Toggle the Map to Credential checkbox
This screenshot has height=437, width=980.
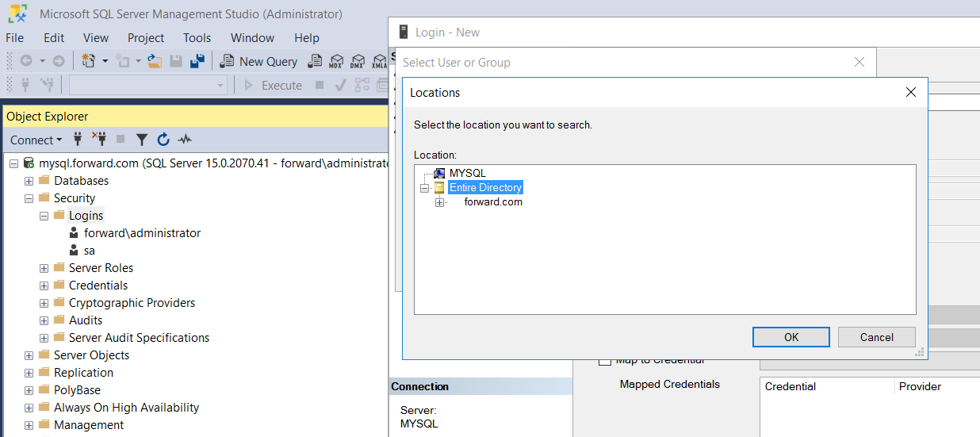click(x=605, y=359)
